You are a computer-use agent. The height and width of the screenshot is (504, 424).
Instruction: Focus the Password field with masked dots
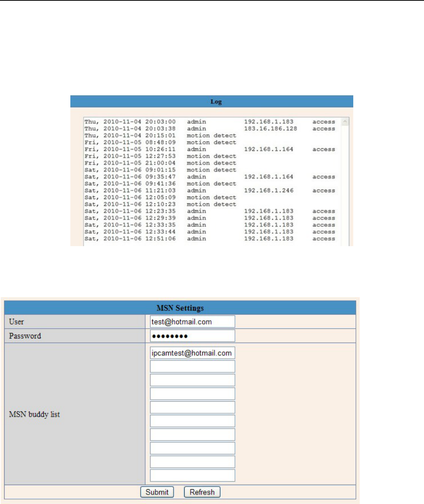[193, 336]
